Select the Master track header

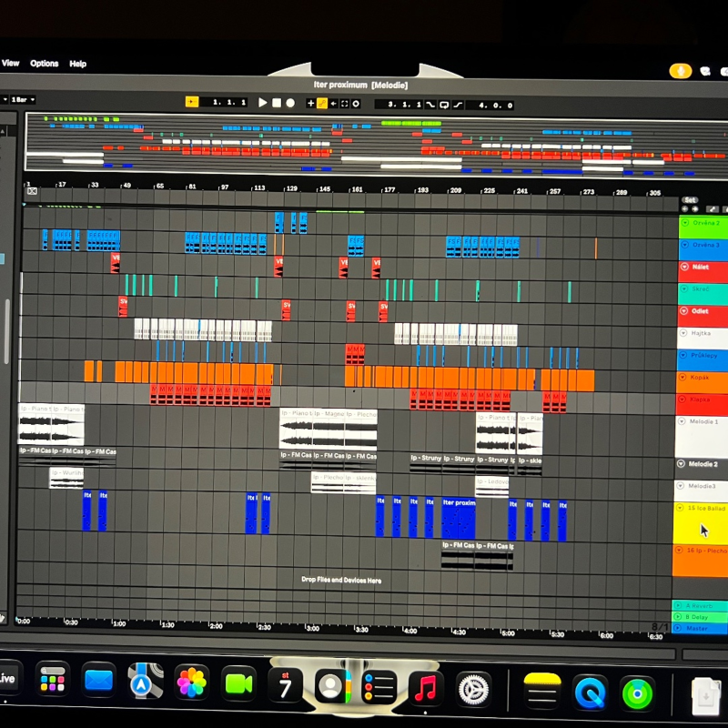(700, 628)
